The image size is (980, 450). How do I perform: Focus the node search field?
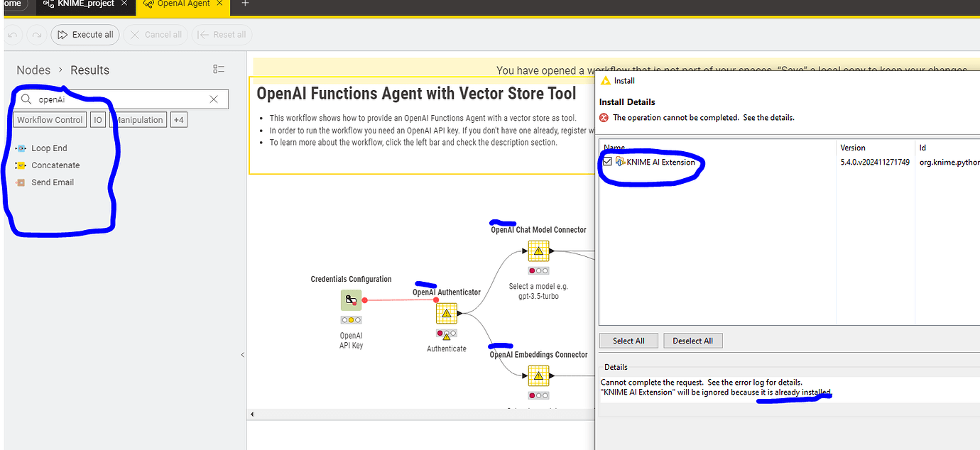tap(121, 99)
